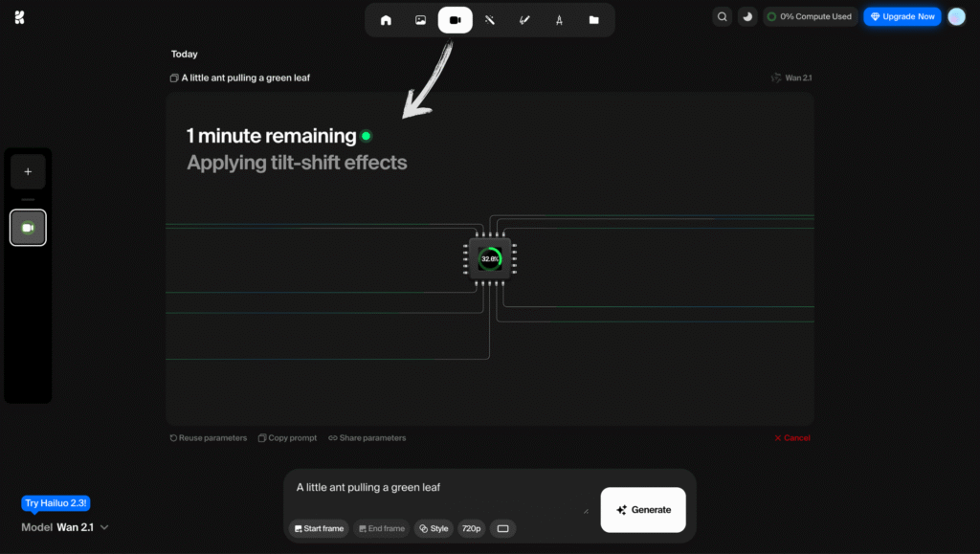The width and height of the screenshot is (980, 554).
Task: Select the 3D pose tool
Action: pos(559,18)
